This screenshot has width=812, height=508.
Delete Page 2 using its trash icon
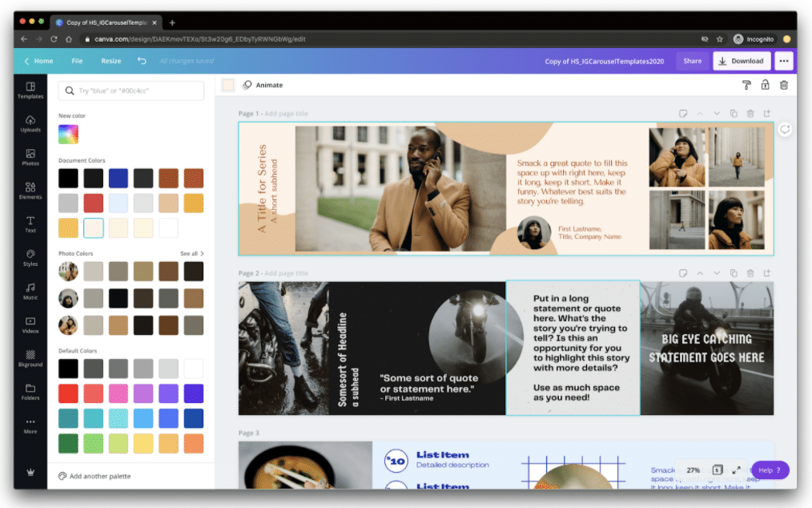[x=750, y=273]
